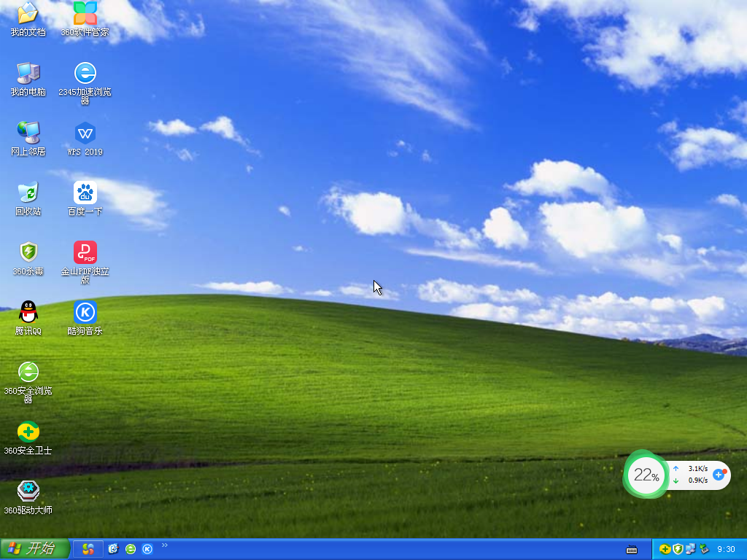Open KuGou Music (酷狗音乐)

coord(85,312)
